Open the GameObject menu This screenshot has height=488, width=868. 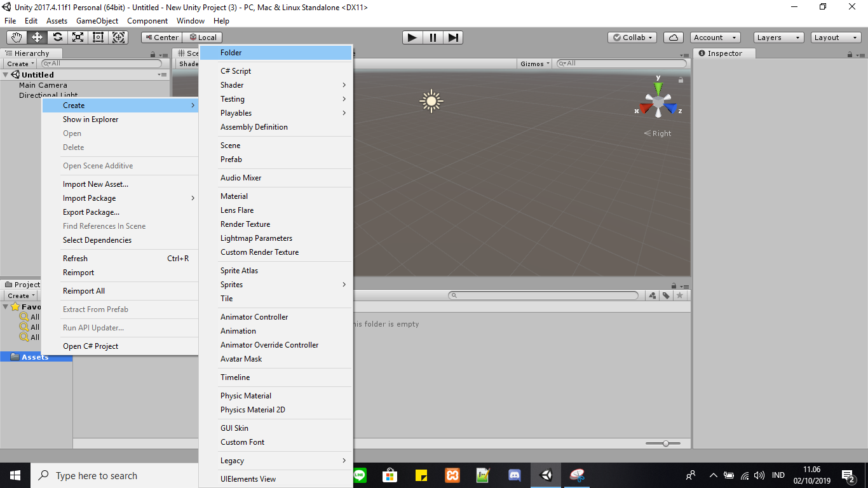(x=97, y=20)
